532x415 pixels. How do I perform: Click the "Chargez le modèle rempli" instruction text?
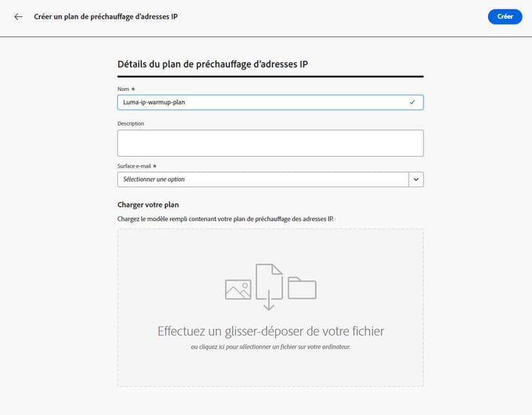pos(225,219)
